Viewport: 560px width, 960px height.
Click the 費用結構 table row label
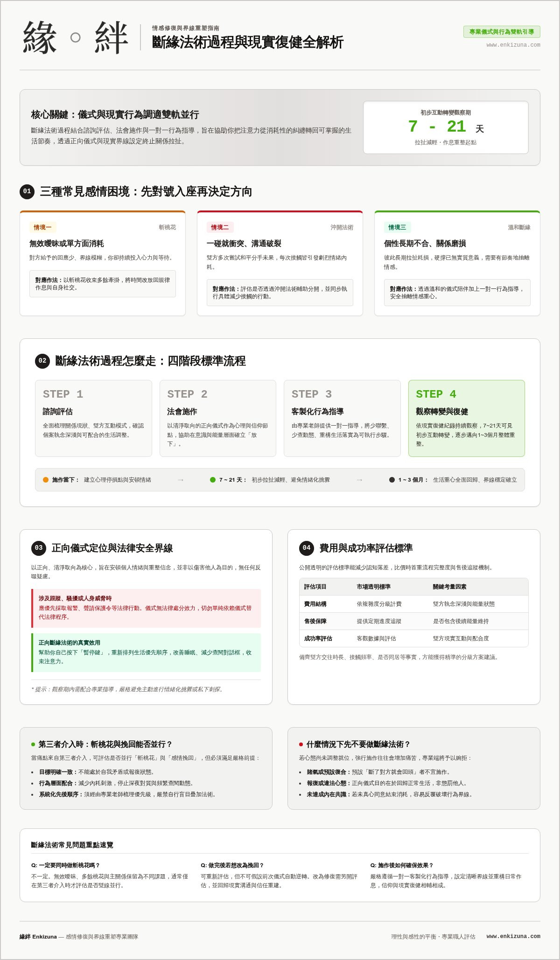point(315,604)
